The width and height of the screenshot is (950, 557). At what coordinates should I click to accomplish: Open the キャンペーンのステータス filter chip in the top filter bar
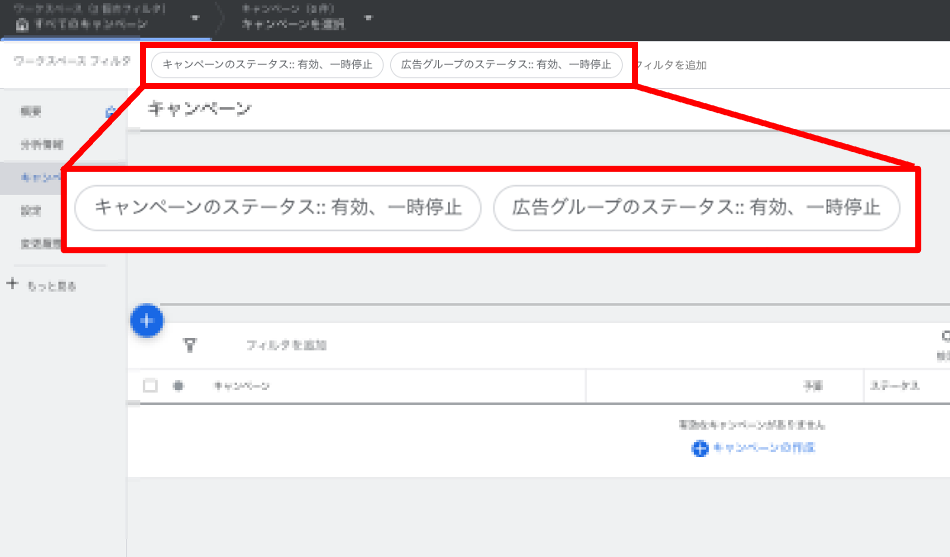(x=267, y=65)
